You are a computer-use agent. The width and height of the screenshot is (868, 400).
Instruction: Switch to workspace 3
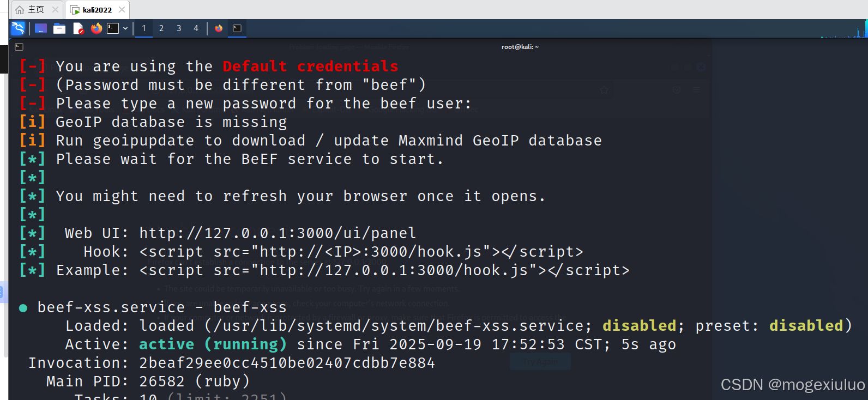point(179,28)
